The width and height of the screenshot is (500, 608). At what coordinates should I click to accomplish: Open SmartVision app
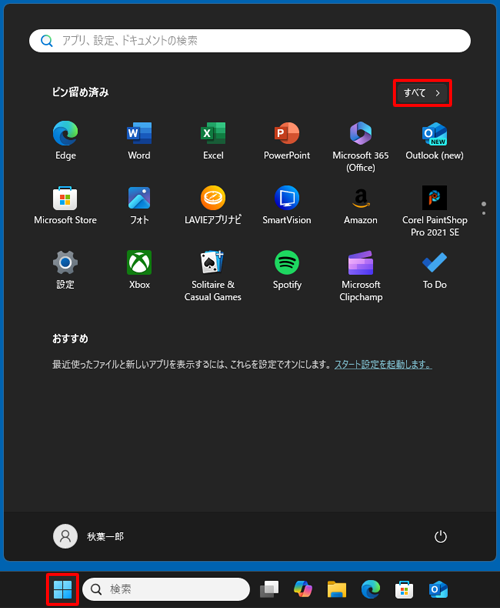point(287,206)
